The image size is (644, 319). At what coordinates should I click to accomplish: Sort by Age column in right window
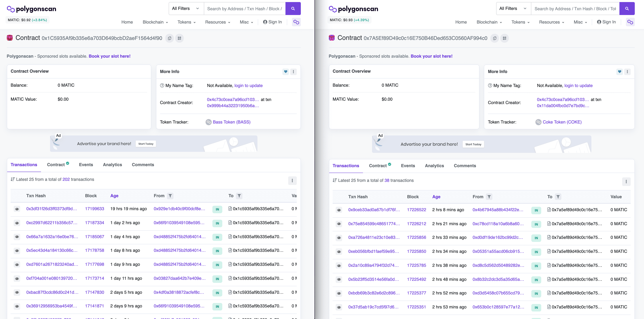436,197
